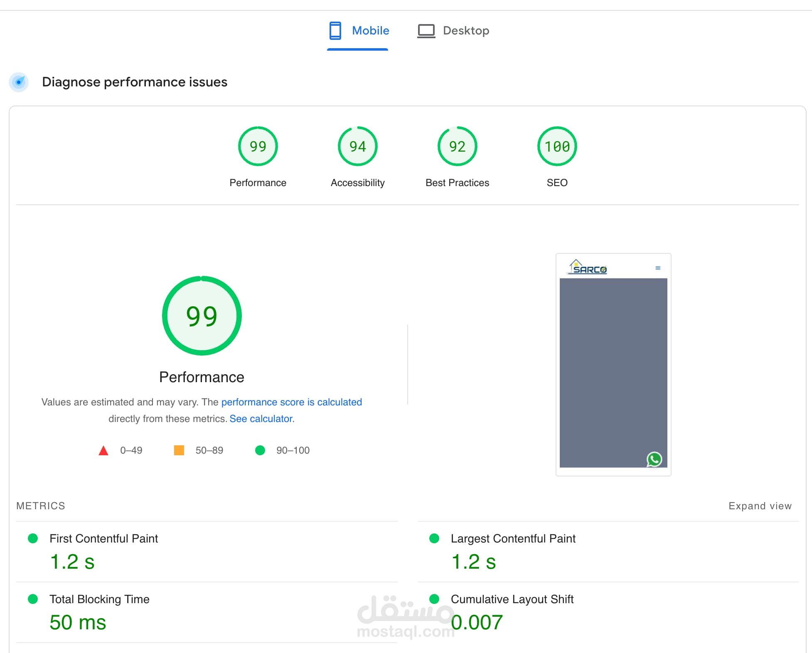812x653 pixels.
Task: Click the Diagnose performance radar icon
Action: tap(19, 82)
